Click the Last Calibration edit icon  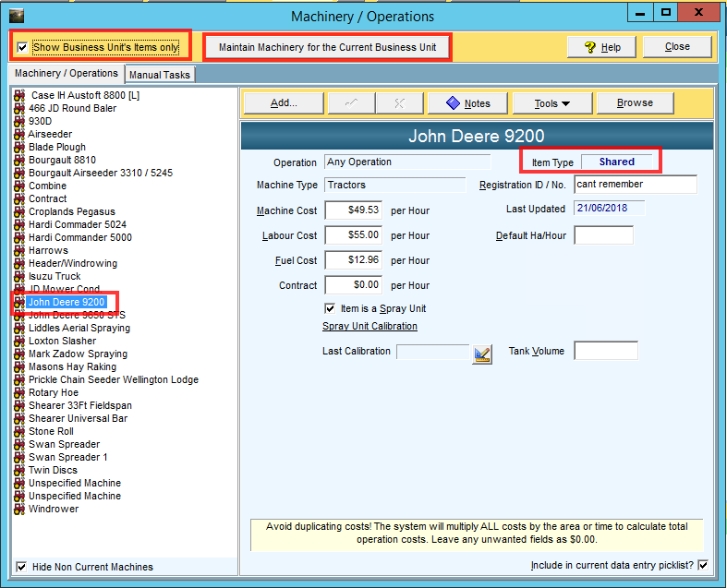[x=481, y=354]
